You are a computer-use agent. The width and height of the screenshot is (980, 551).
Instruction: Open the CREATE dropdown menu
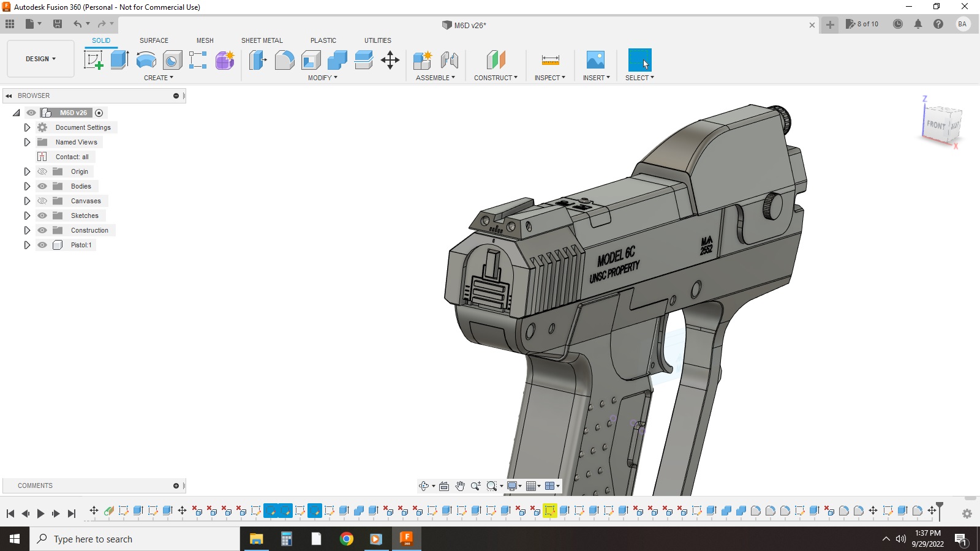pos(159,78)
